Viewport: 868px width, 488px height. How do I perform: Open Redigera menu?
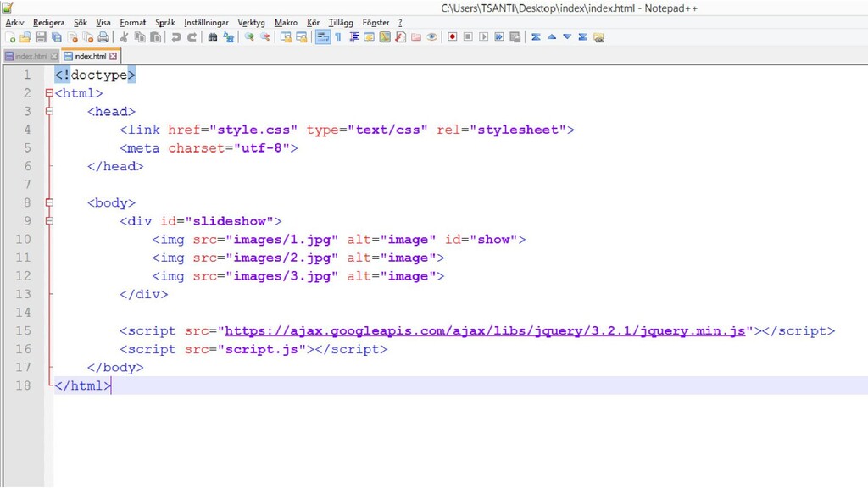coord(48,23)
